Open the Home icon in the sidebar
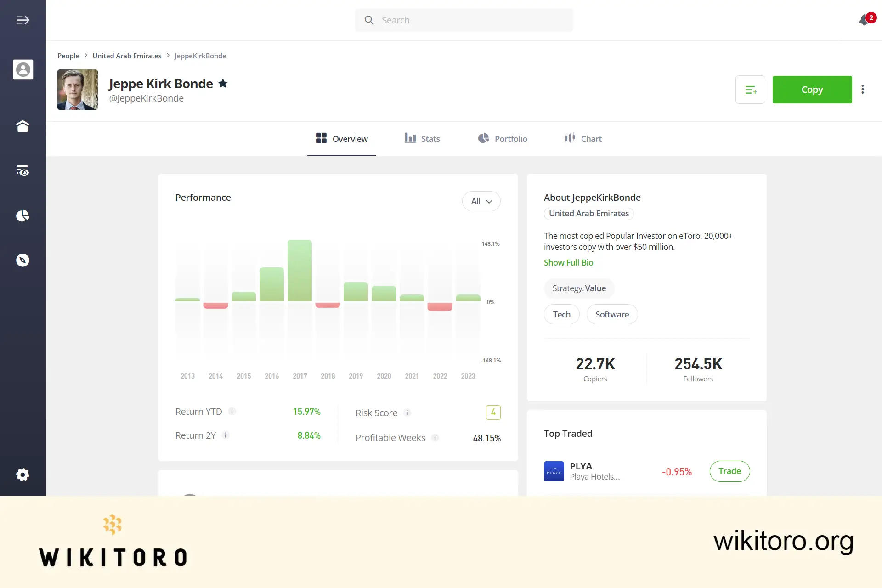The image size is (882, 588). click(23, 126)
